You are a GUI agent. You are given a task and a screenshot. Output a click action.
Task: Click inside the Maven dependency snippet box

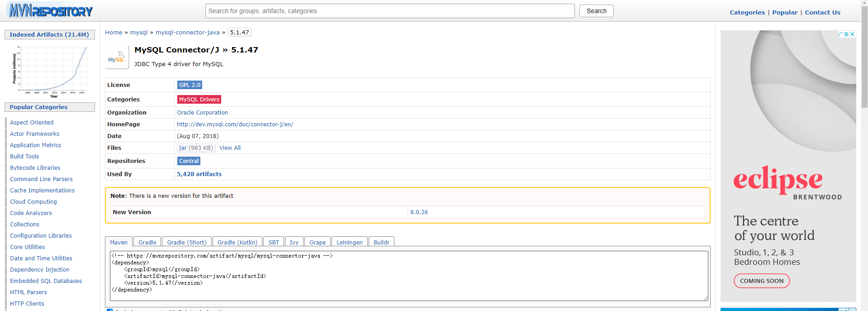coord(409,276)
